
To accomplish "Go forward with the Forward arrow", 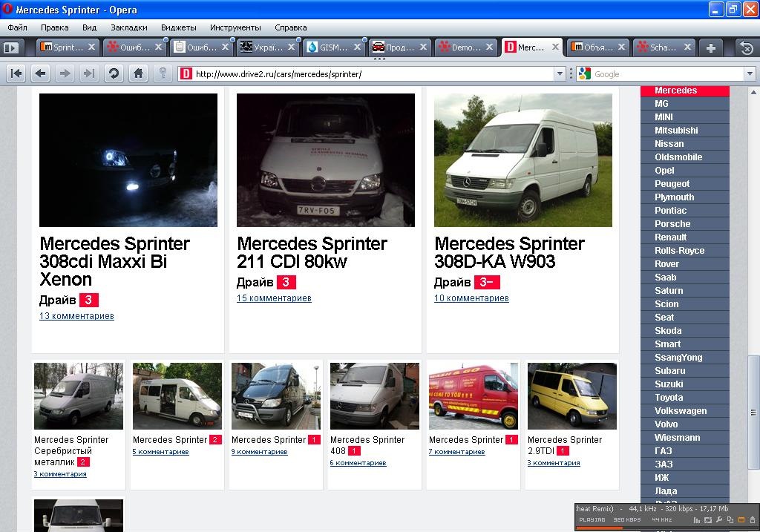I will (x=65, y=73).
